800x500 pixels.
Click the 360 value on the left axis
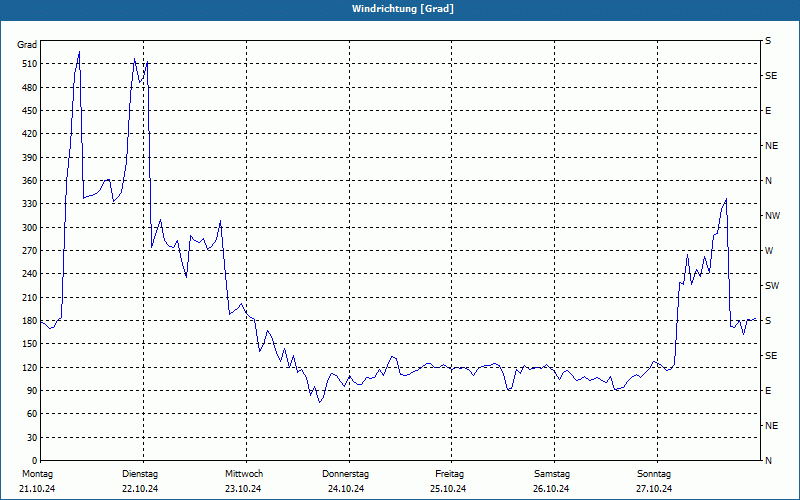(29, 181)
